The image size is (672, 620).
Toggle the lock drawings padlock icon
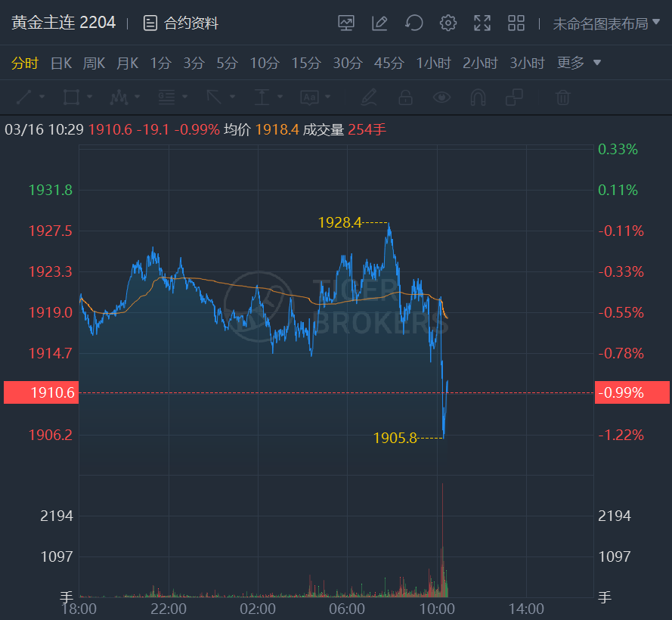coord(405,97)
